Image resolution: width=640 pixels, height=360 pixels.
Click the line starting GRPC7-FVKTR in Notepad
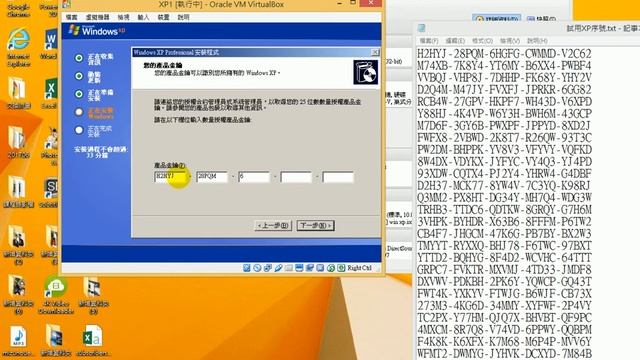pyautogui.click(x=504, y=269)
